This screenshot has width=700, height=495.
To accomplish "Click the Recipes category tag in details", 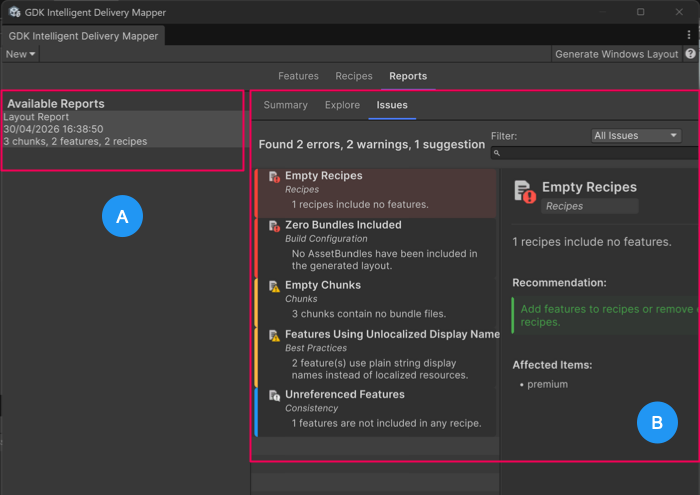I will coord(589,206).
